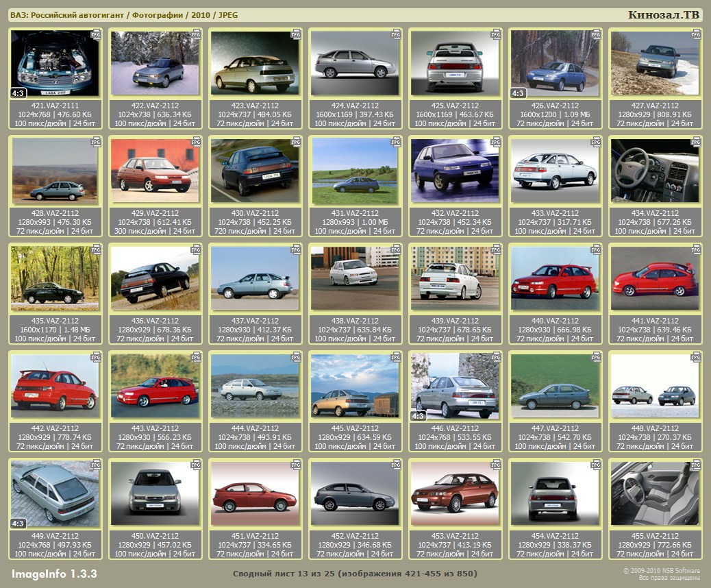Click the JPG badge on thumbnail 434.VAZ-2112
The image size is (711, 588).
pyautogui.click(x=696, y=142)
